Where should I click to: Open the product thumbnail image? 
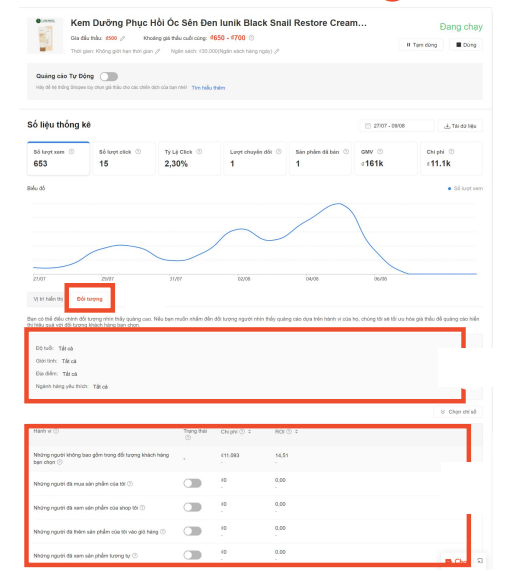(45, 35)
